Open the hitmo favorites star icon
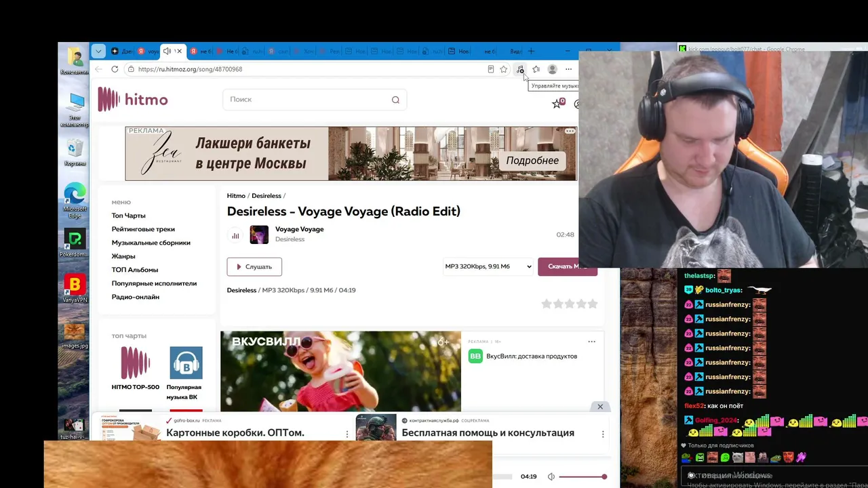 coord(557,104)
